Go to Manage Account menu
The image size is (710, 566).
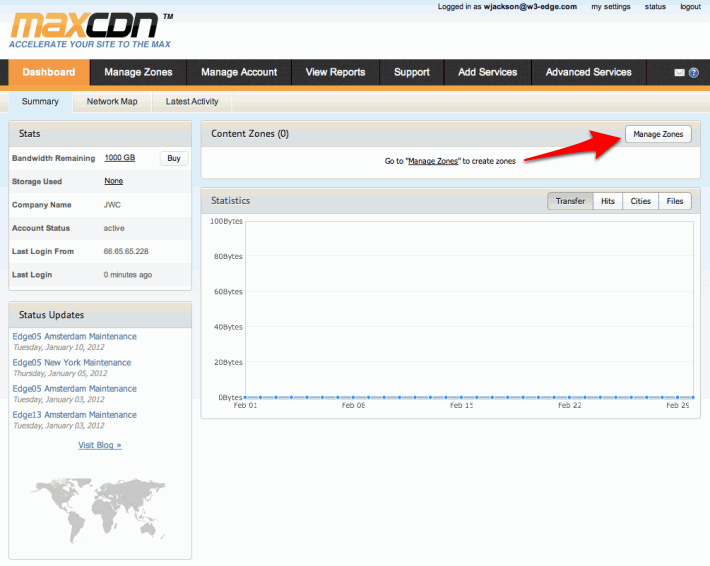[x=239, y=72]
